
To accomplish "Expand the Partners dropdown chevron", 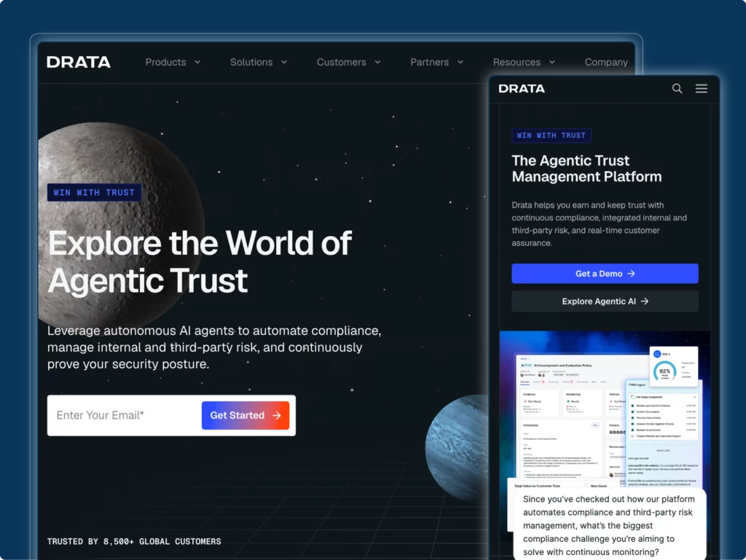I will coord(460,63).
